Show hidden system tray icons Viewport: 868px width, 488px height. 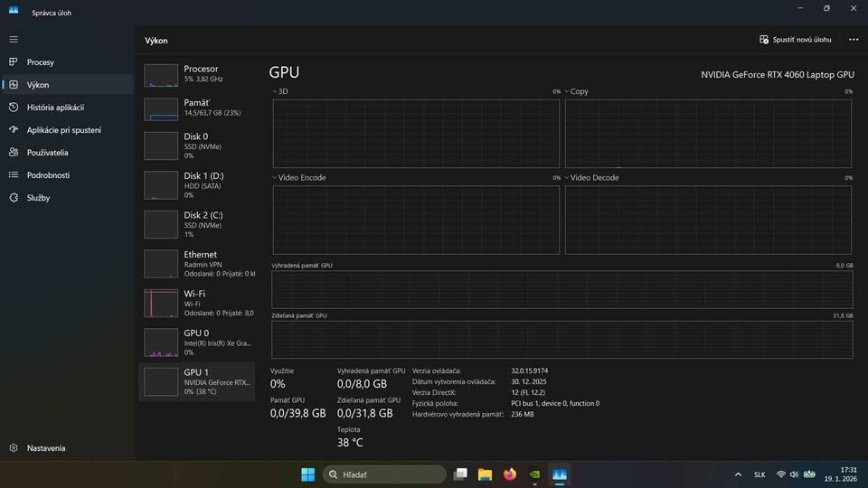(738, 474)
